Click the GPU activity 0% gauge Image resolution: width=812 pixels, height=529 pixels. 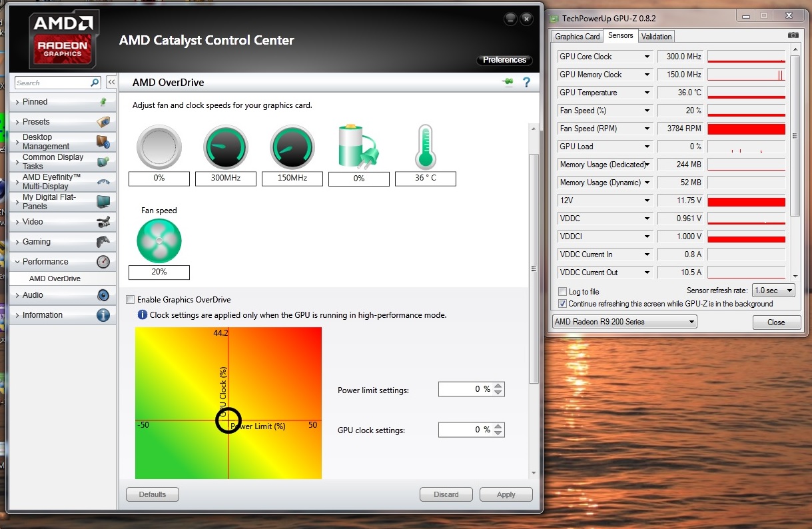pyautogui.click(x=159, y=147)
